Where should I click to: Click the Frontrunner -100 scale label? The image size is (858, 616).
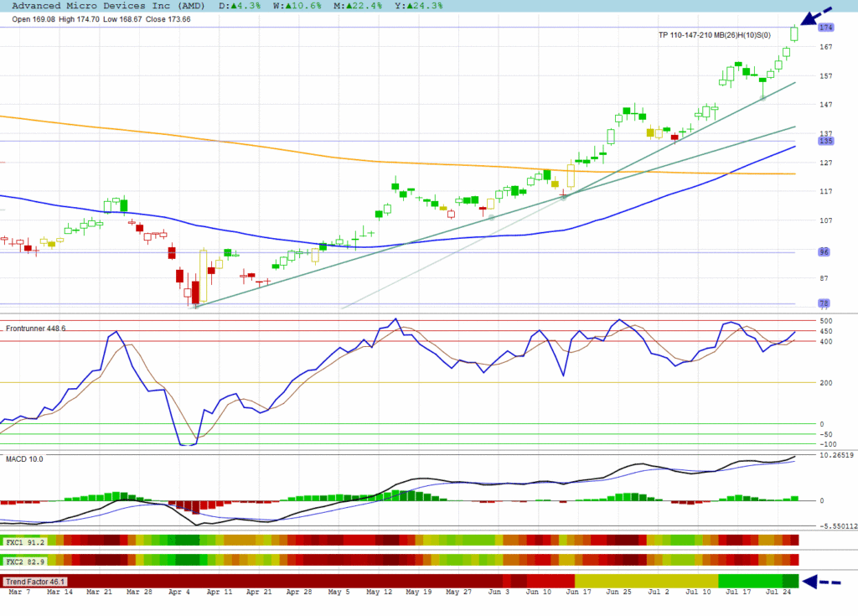(x=827, y=444)
